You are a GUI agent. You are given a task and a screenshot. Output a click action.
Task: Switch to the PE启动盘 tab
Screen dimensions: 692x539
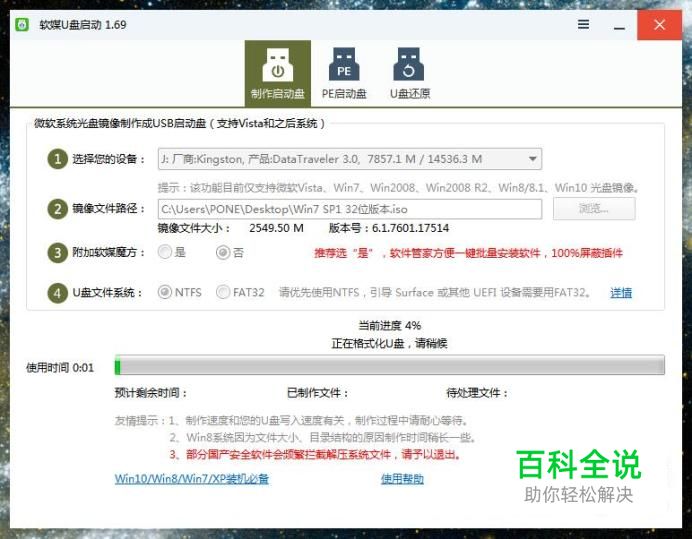click(x=344, y=74)
